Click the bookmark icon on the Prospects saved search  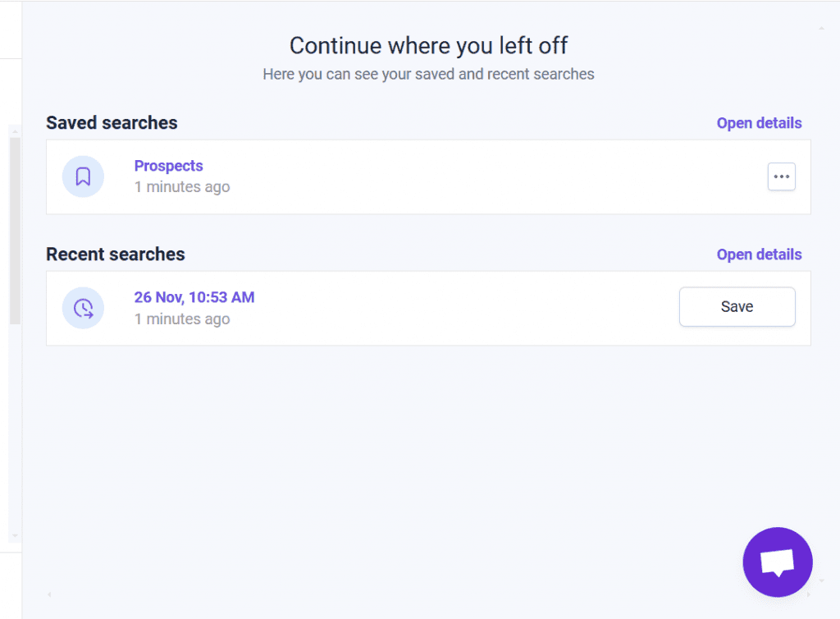83,177
